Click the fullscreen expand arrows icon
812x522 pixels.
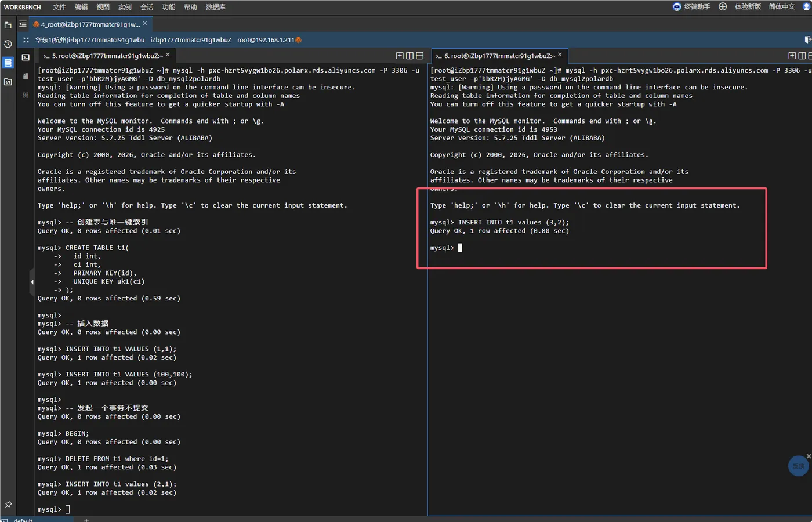(x=26, y=40)
